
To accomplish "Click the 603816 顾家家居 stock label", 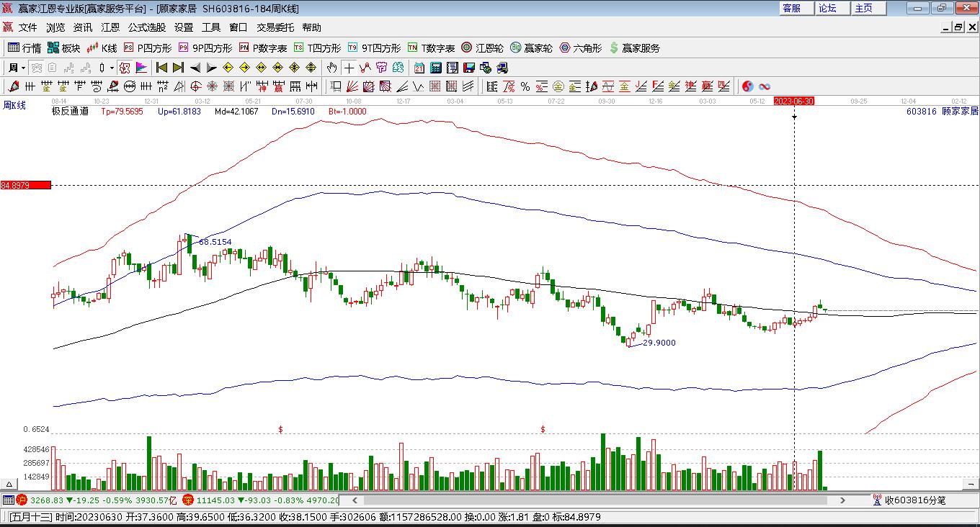I will click(942, 112).
